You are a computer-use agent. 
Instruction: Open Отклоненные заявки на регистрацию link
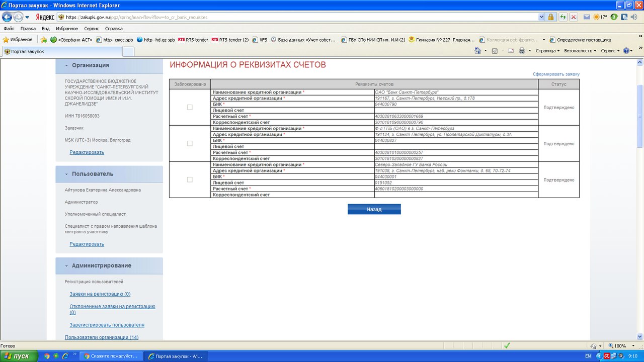112,309
